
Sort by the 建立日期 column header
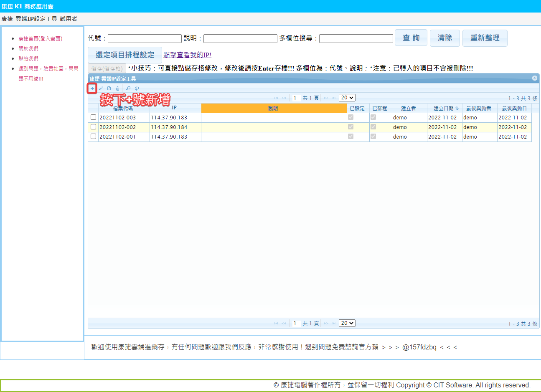pyautogui.click(x=444, y=108)
